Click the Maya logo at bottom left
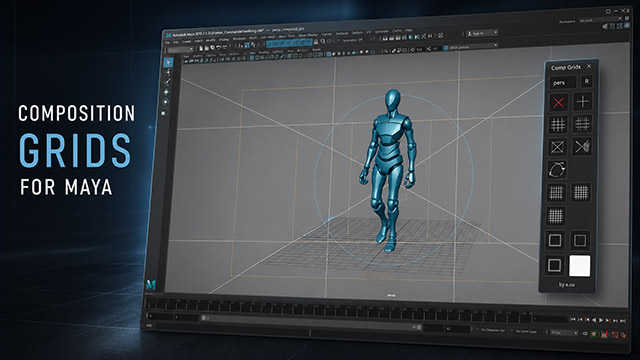The height and width of the screenshot is (360, 640). 151,284
